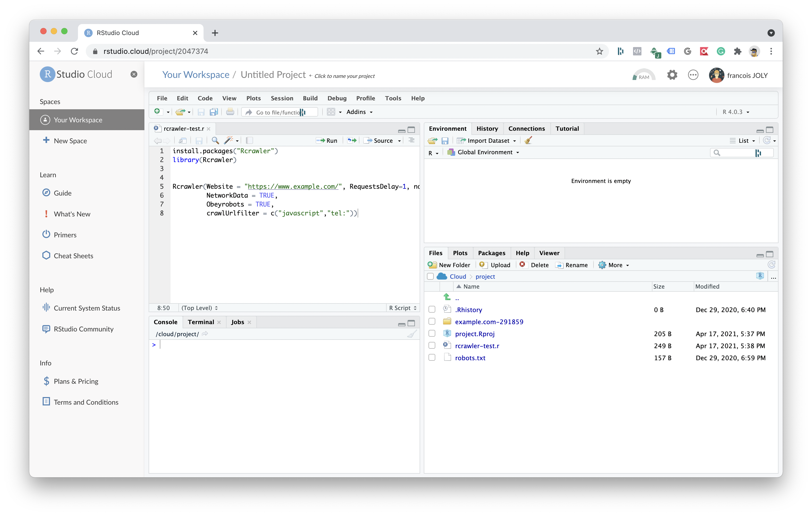Click the Untitled Project name

pos(273,74)
